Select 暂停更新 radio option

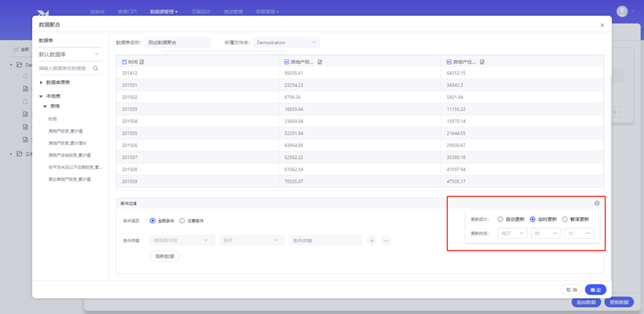click(x=565, y=219)
